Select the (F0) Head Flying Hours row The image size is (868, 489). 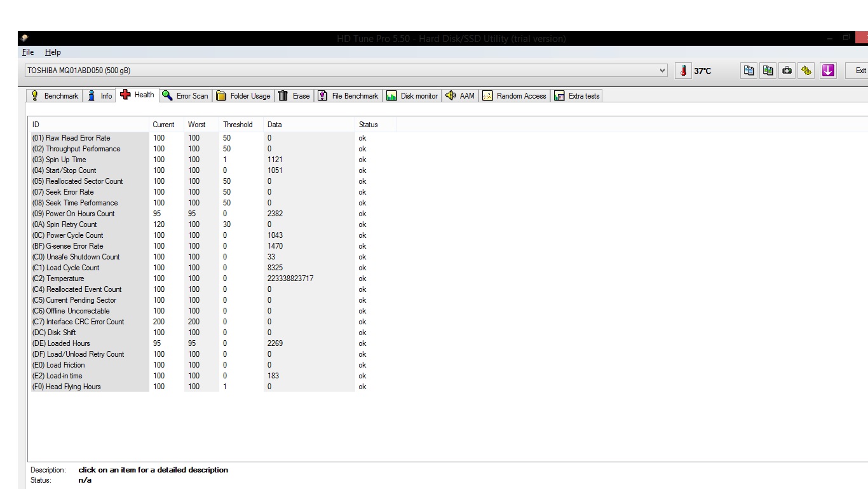click(213, 387)
